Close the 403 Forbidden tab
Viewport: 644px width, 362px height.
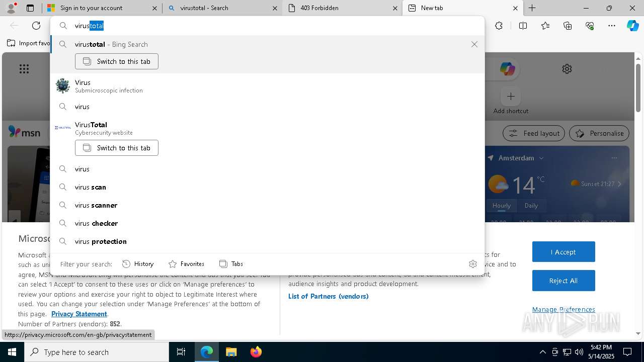point(395,8)
